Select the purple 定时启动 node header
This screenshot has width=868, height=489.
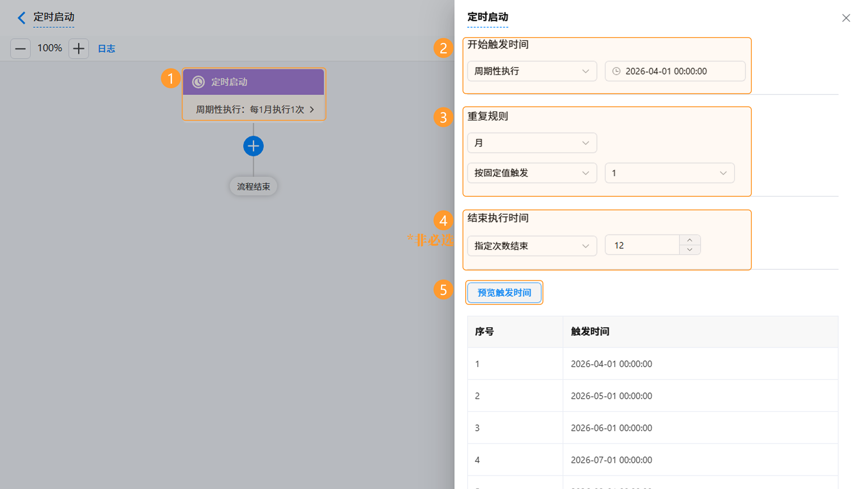click(x=253, y=82)
